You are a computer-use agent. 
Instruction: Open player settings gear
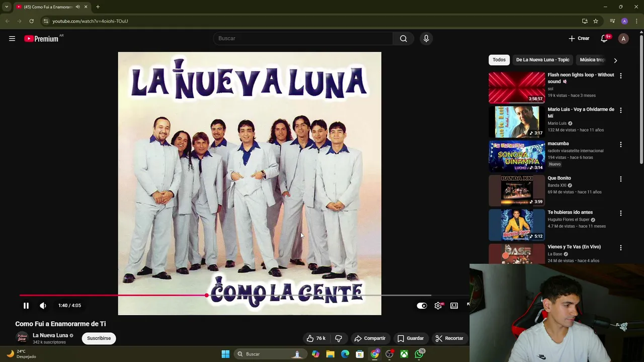pos(438,305)
